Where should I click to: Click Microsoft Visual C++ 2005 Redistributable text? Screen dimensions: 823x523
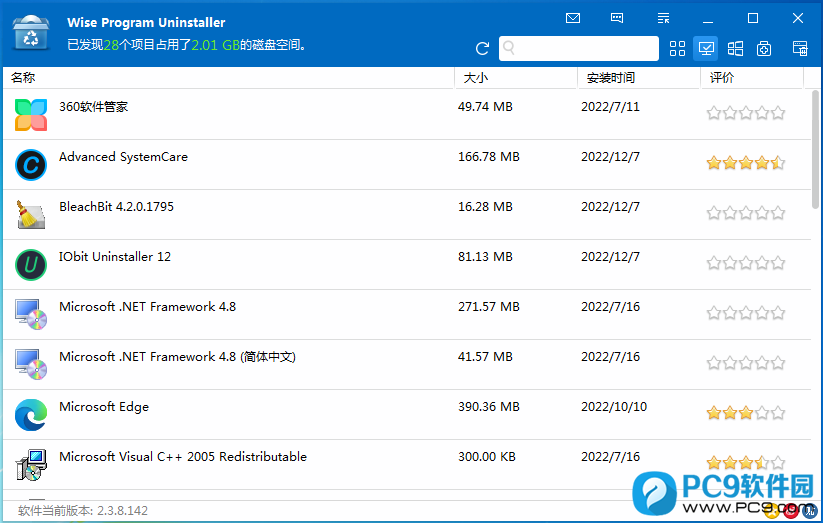pyautogui.click(x=183, y=456)
